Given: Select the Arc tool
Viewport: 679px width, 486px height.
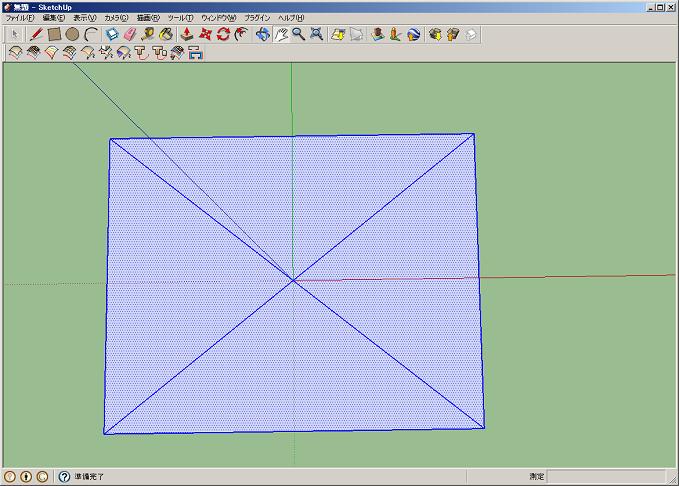Looking at the screenshot, I should (x=91, y=34).
